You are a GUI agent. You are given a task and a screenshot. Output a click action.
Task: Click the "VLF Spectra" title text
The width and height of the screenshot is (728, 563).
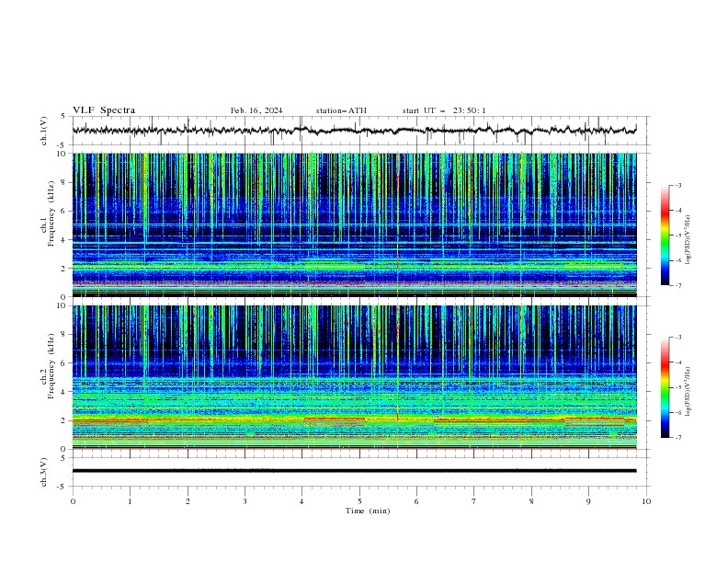coord(104,110)
